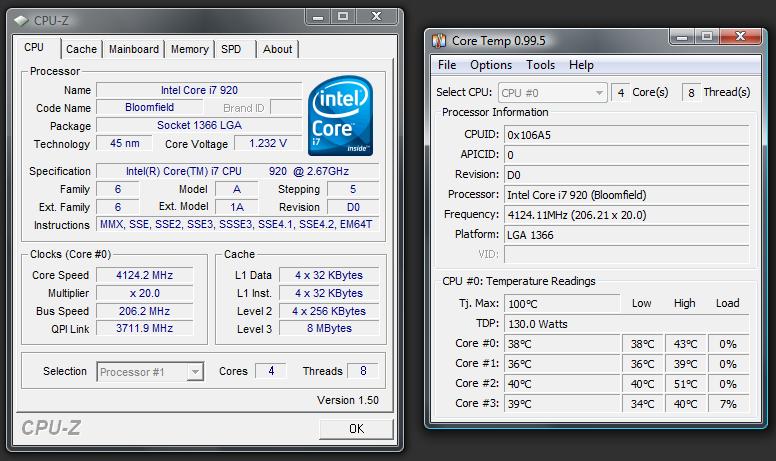Screen dimensions: 776x461
Task: Click the L1 Data cache value
Action: [329, 275]
